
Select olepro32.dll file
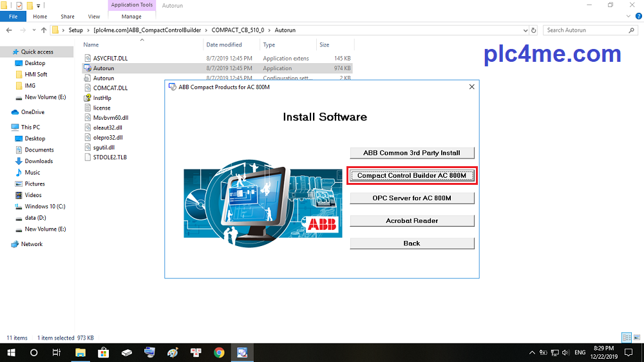(108, 137)
